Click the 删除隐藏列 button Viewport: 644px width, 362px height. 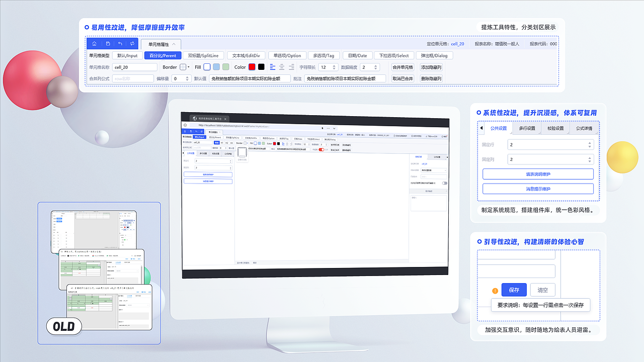coord(431,78)
